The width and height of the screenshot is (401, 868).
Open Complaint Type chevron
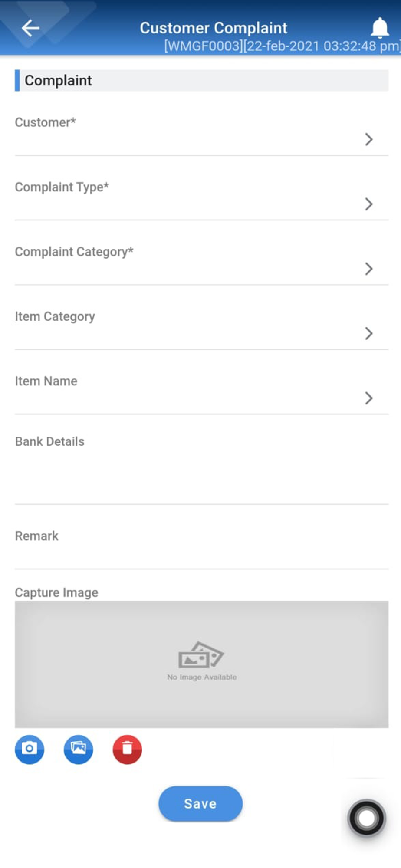pos(369,204)
